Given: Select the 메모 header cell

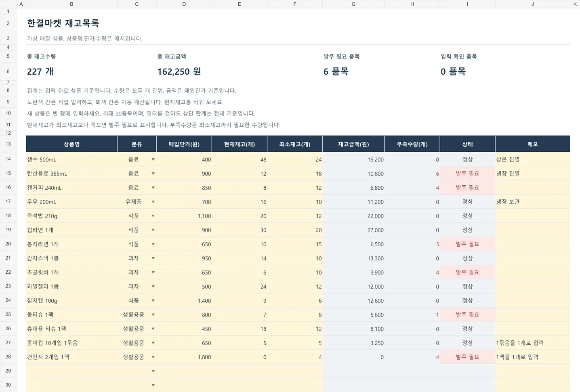Looking at the screenshot, I should coord(533,144).
